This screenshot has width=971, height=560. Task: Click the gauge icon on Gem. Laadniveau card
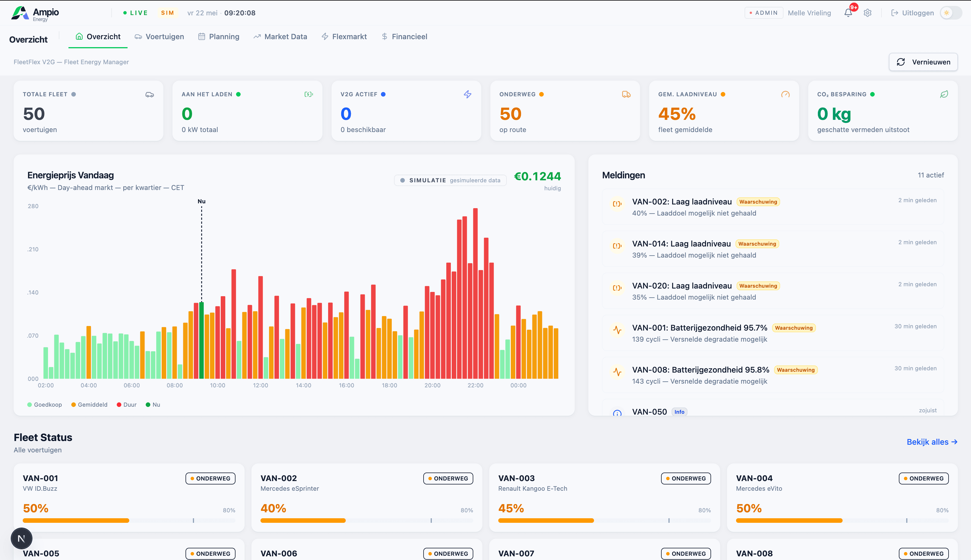click(x=785, y=94)
